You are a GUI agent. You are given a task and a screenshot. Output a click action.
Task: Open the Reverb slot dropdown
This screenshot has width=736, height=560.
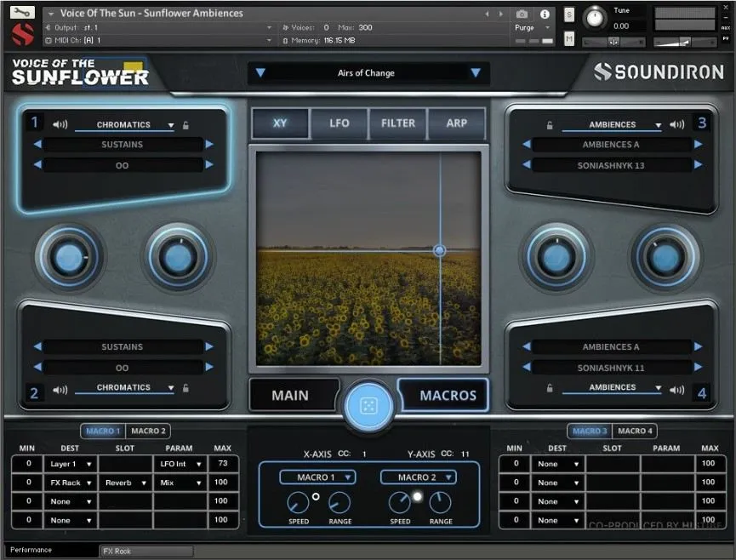tap(125, 483)
